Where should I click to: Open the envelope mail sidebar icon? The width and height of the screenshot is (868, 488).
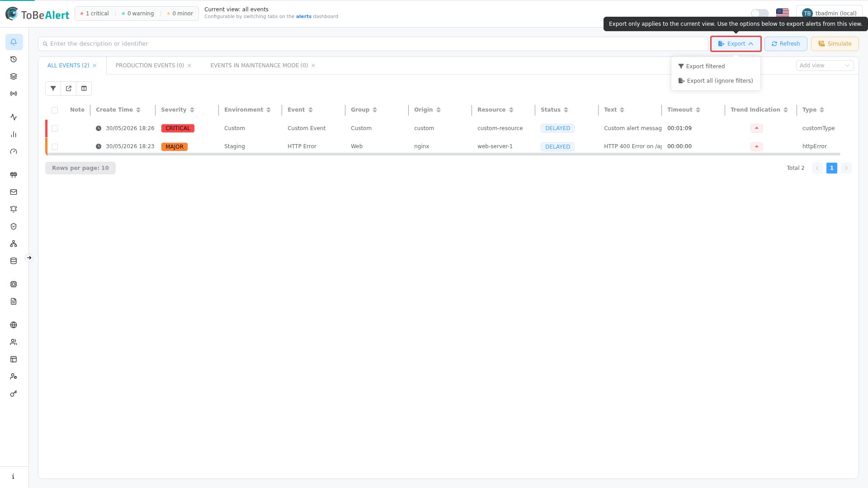click(14, 192)
